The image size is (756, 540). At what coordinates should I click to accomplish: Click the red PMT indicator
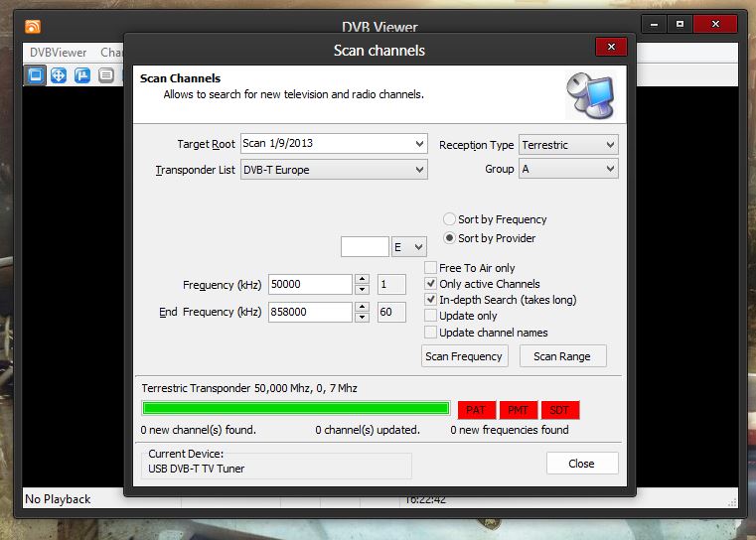pyautogui.click(x=518, y=410)
